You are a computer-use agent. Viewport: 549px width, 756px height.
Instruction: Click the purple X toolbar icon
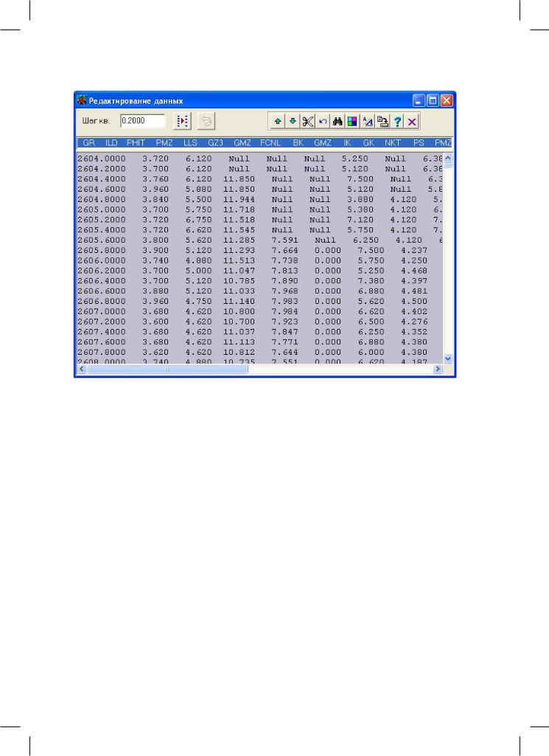(412, 122)
